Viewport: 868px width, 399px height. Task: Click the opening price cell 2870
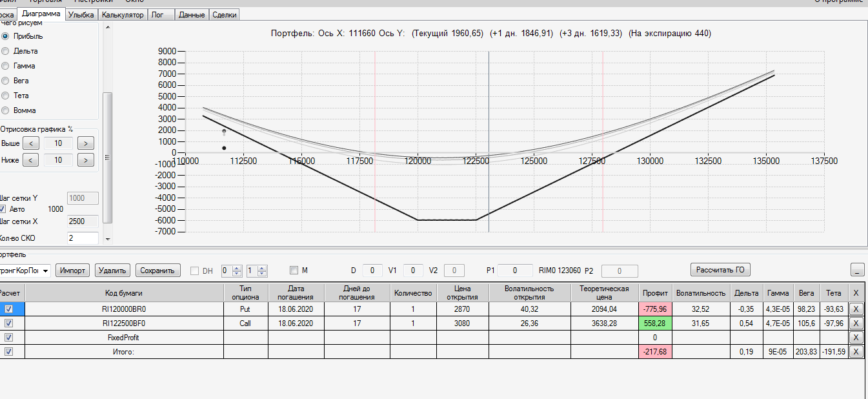[x=462, y=309]
